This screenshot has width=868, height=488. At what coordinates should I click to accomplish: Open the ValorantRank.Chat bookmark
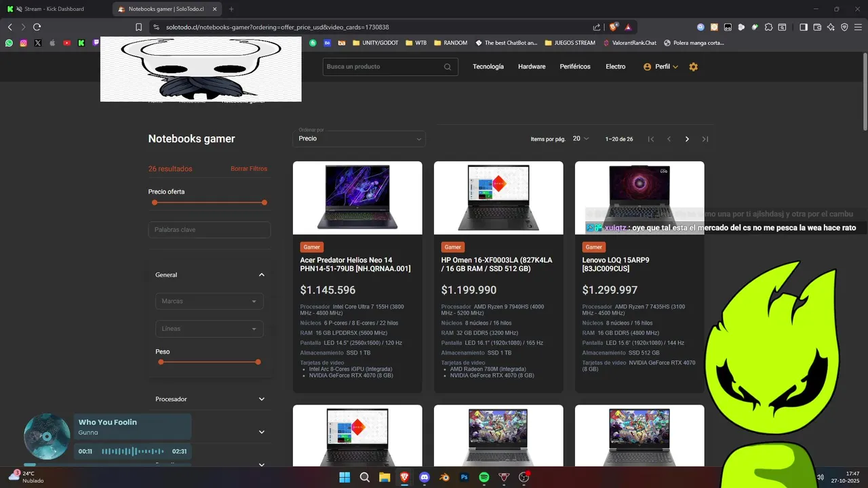(629, 43)
